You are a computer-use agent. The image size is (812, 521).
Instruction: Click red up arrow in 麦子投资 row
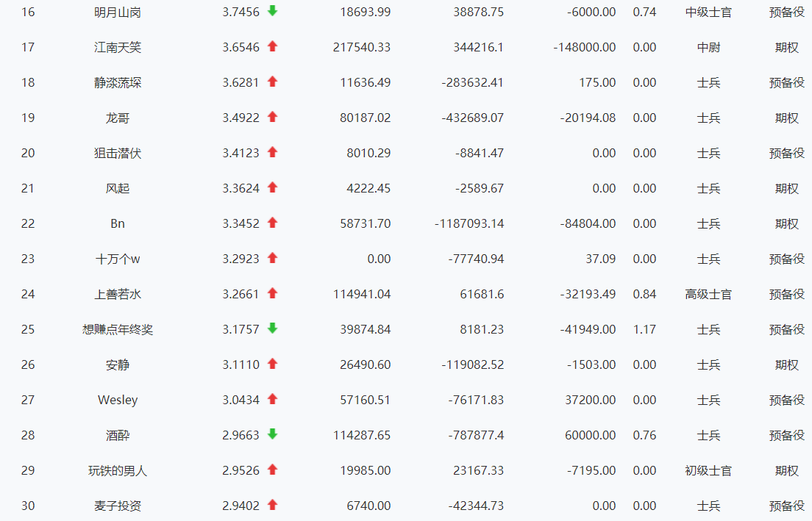[272, 504]
